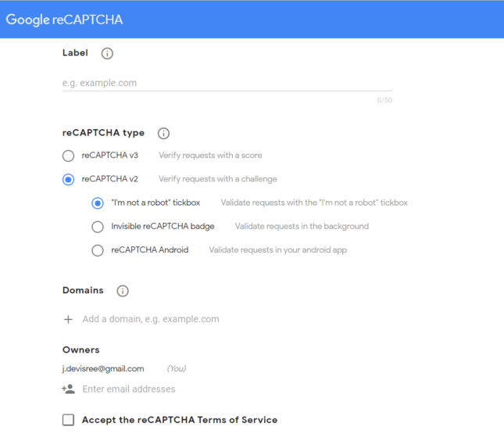504x441 pixels.
Task: Click the j.devisree@gmail.com owner entry
Action: point(103,368)
